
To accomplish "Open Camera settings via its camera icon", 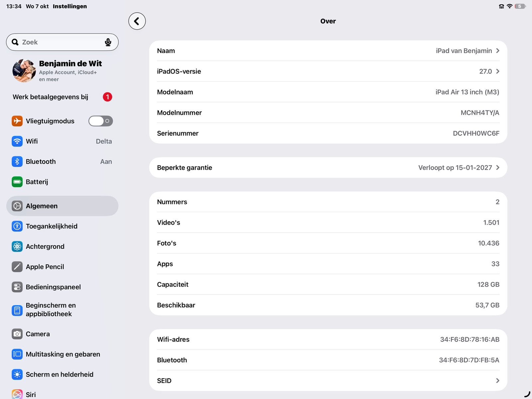I will point(17,334).
